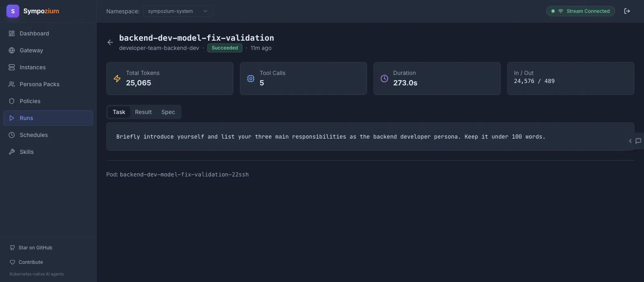Expand the side chat panel chevron

point(630,141)
